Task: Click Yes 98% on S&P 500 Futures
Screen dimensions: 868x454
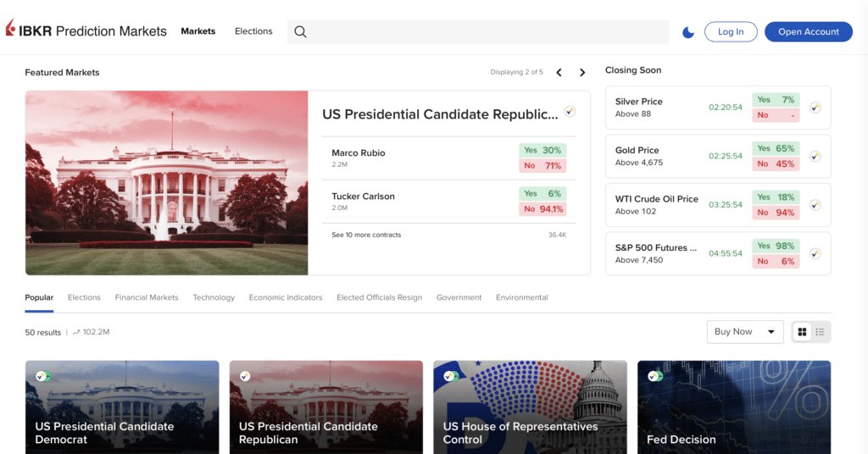Action: [x=776, y=246]
